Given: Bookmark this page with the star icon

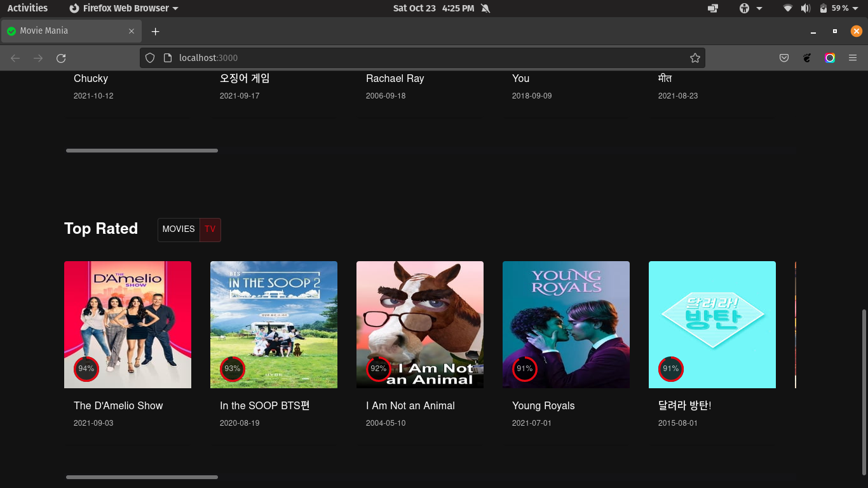Looking at the screenshot, I should point(695,58).
